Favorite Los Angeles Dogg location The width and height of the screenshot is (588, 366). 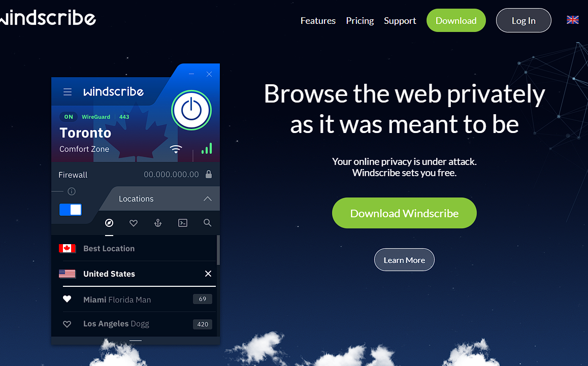(x=67, y=324)
